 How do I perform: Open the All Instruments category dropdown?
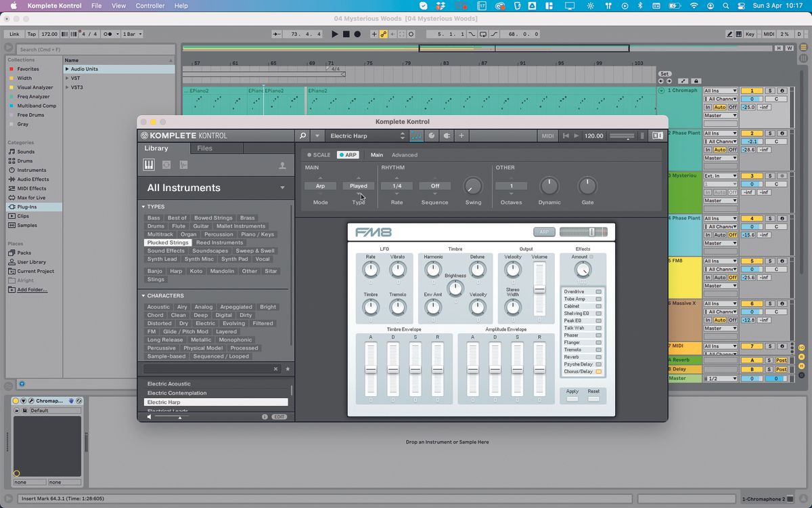283,188
